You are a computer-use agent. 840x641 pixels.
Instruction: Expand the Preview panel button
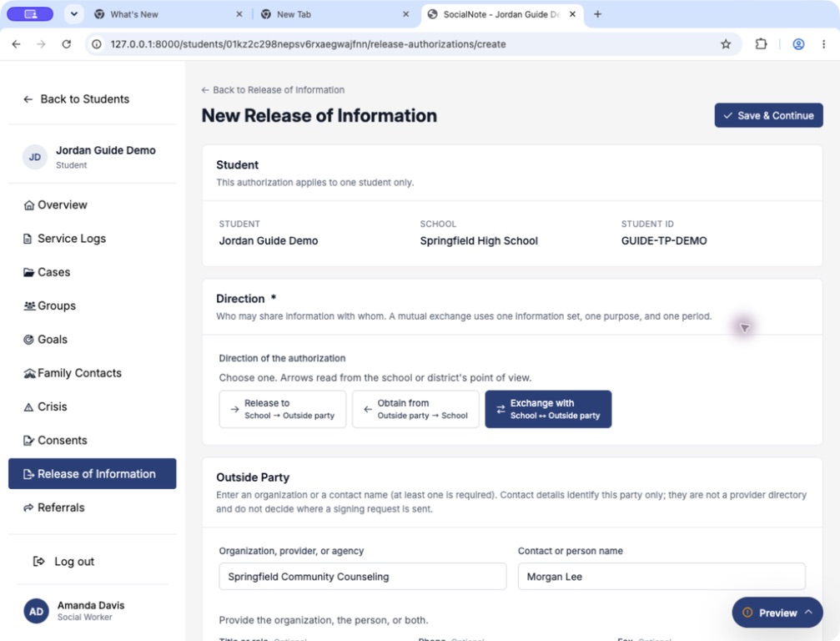tap(777, 613)
